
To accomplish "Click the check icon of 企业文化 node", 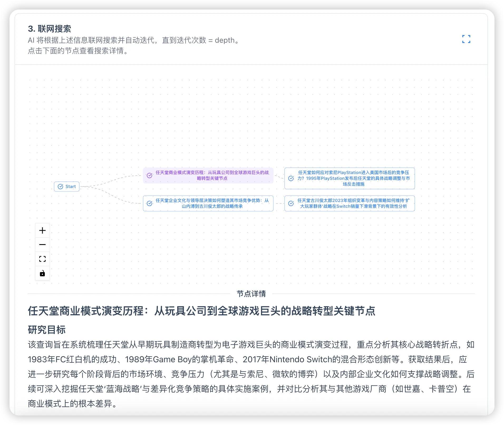I will click(x=149, y=203).
